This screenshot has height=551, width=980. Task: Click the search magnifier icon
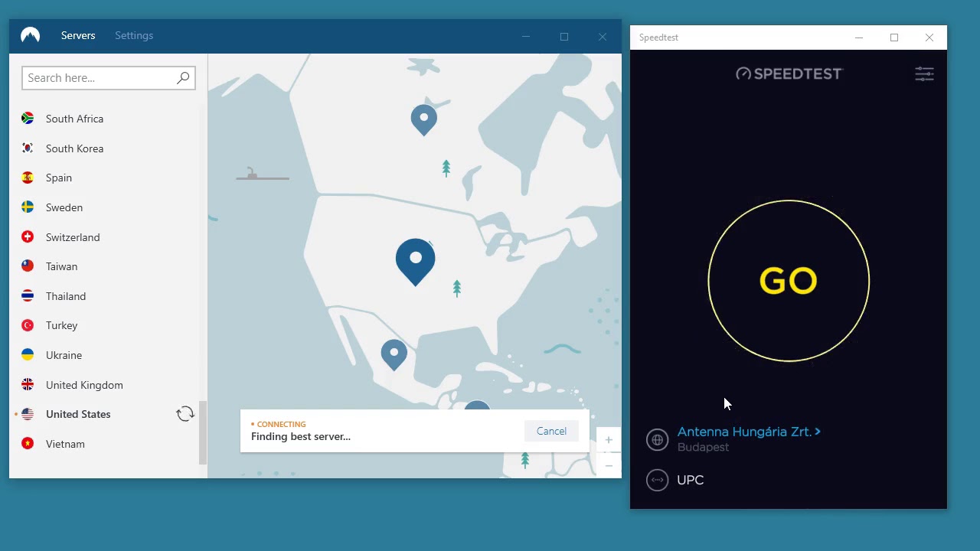(x=183, y=77)
